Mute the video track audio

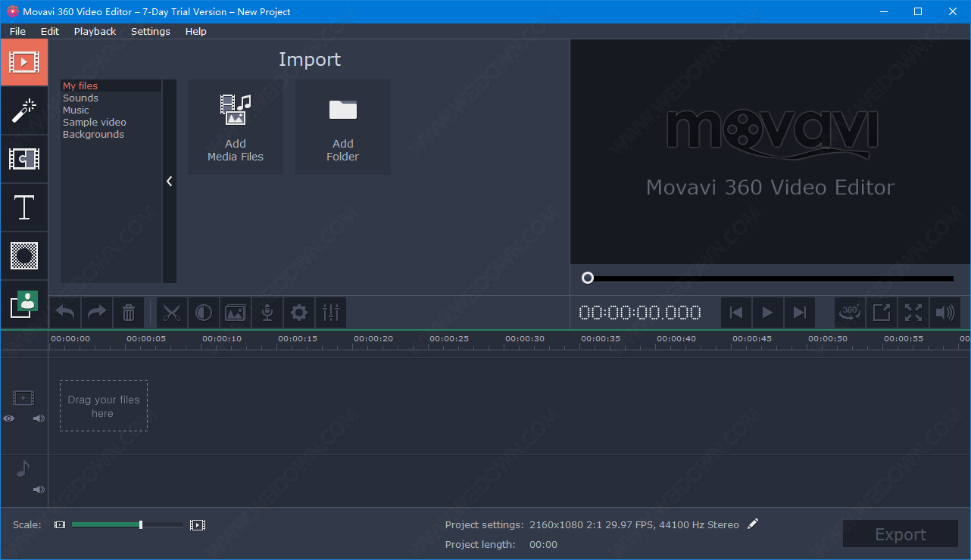39,418
